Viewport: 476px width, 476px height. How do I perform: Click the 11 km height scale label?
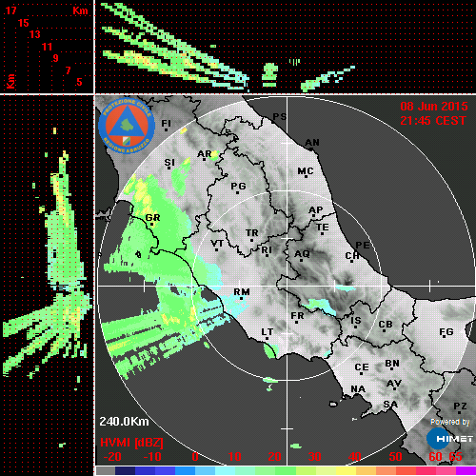click(47, 47)
